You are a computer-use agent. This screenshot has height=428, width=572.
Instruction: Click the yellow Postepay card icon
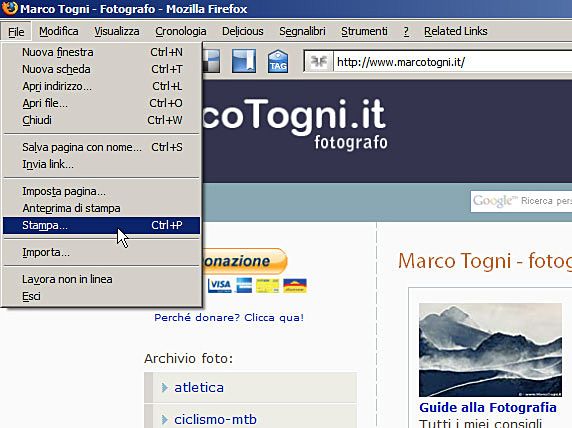(x=267, y=285)
